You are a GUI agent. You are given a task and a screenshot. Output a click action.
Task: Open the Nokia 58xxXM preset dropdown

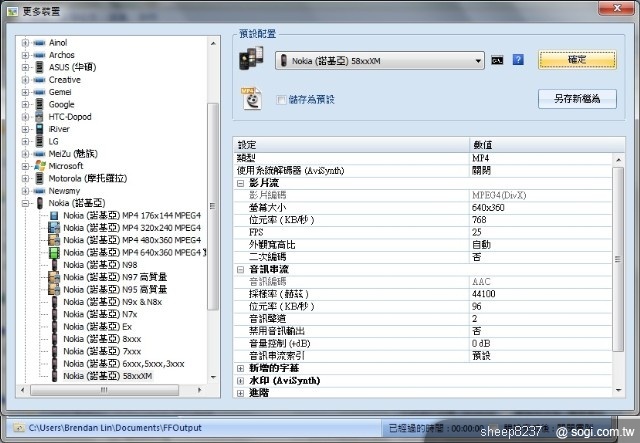[x=380, y=61]
